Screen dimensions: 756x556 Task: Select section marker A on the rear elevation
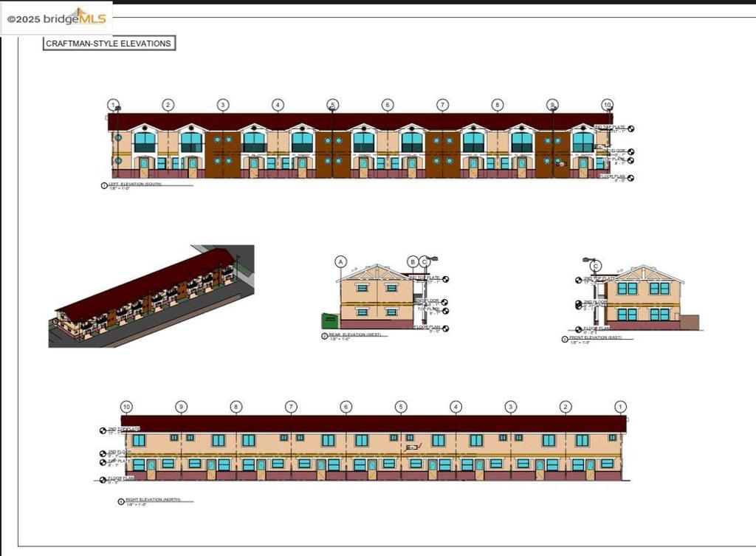coord(340,263)
